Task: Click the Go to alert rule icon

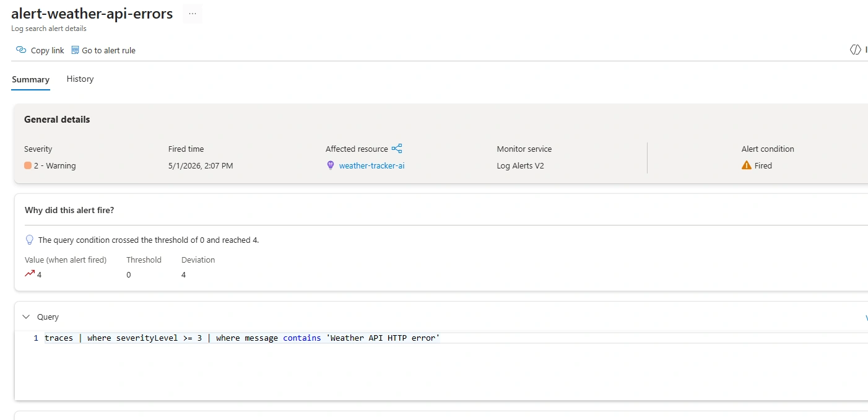Action: 75,50
